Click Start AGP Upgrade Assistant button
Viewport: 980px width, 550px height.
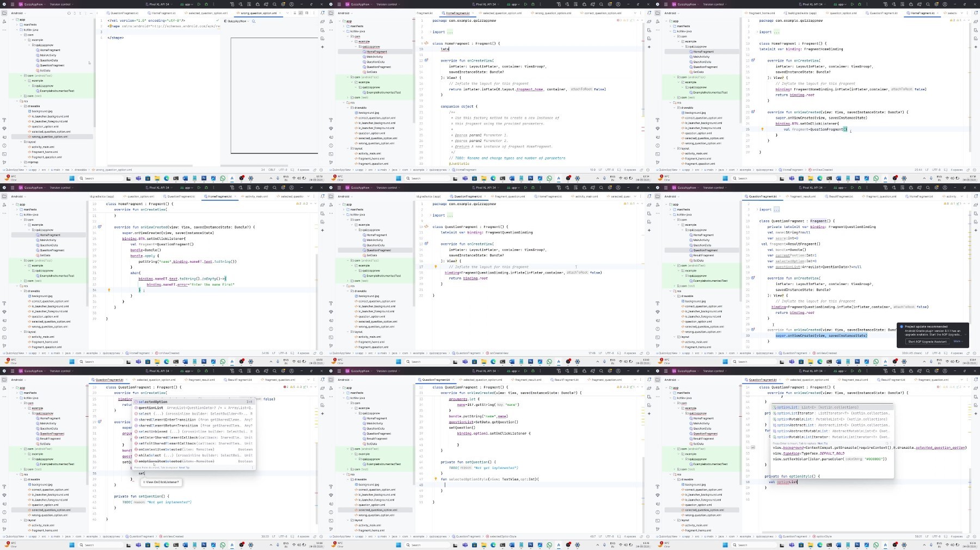(x=927, y=342)
